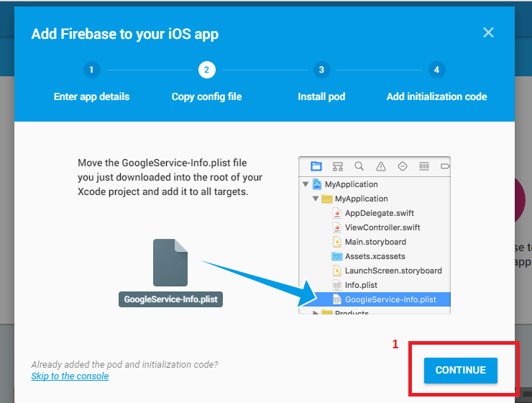Select Main.storyboard in file tree
Screen dimensions: 532x403
tap(375, 242)
